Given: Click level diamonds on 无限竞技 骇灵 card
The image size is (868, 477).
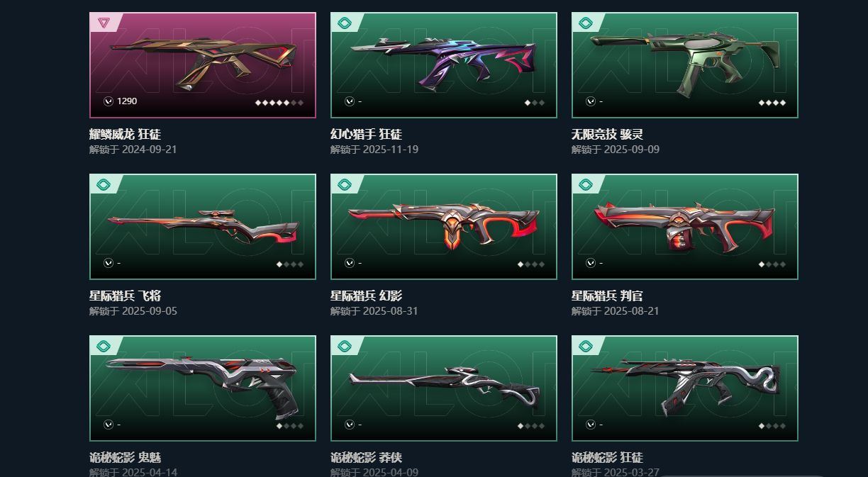Looking at the screenshot, I should coord(772,102).
